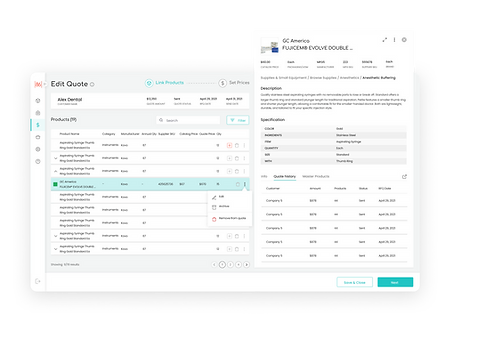Viewport: 485px width, 363px height.
Task: Go to the next results page arrow
Action: pos(247,265)
